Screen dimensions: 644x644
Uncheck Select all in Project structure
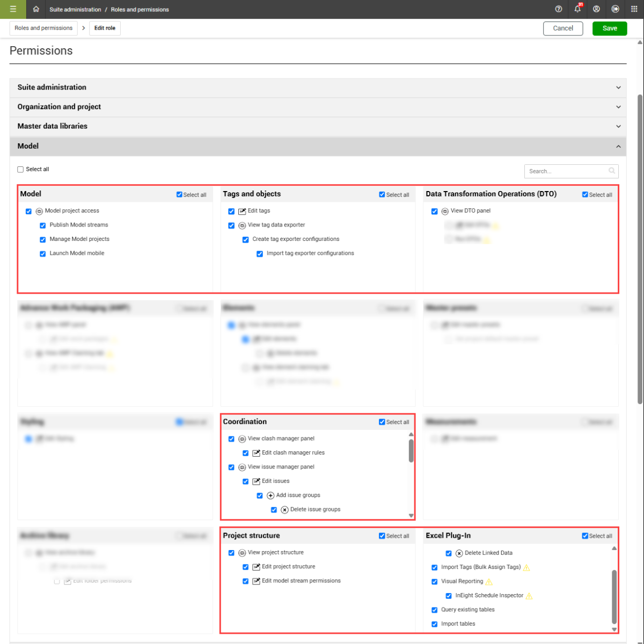[382, 536]
